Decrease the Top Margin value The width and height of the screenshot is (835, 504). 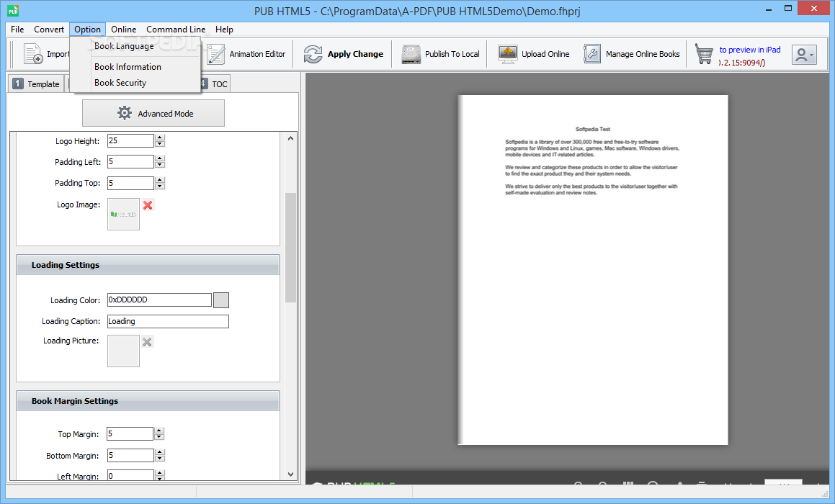[159, 437]
